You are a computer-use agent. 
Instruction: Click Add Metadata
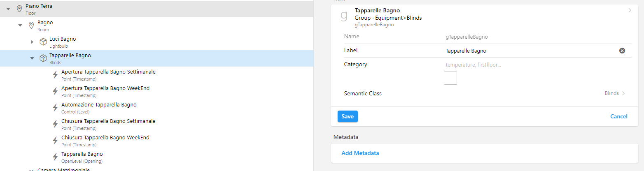click(x=360, y=153)
